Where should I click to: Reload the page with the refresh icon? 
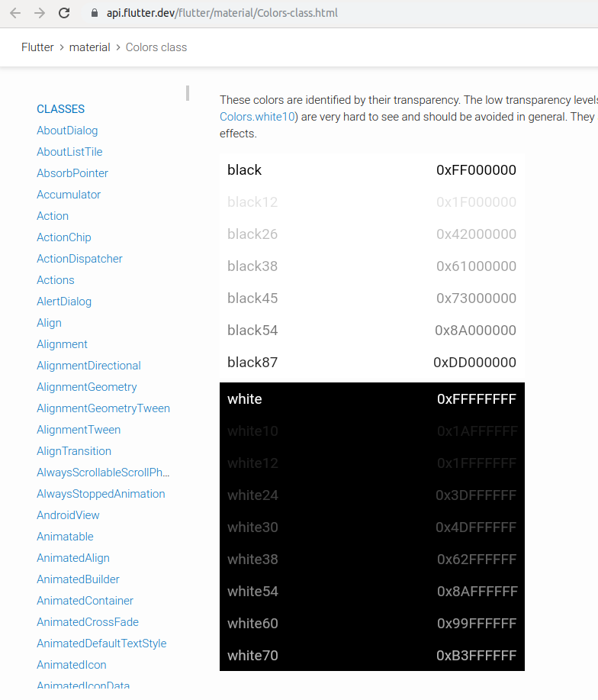pyautogui.click(x=64, y=13)
